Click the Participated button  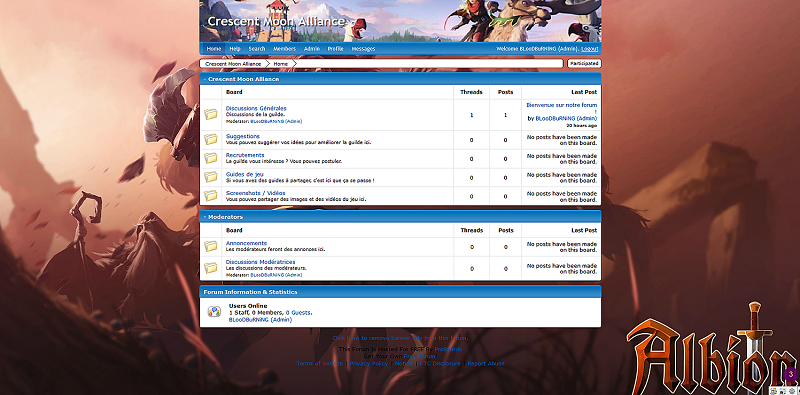point(584,64)
